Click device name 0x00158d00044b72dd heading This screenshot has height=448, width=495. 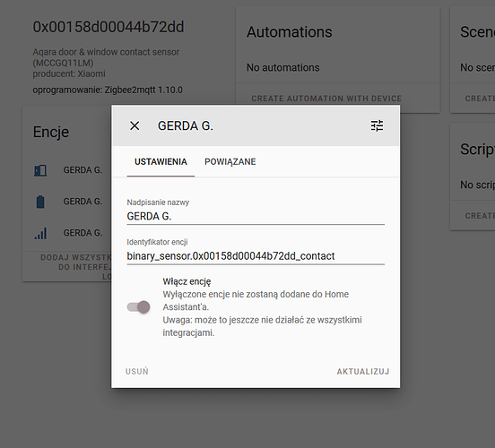tap(109, 27)
